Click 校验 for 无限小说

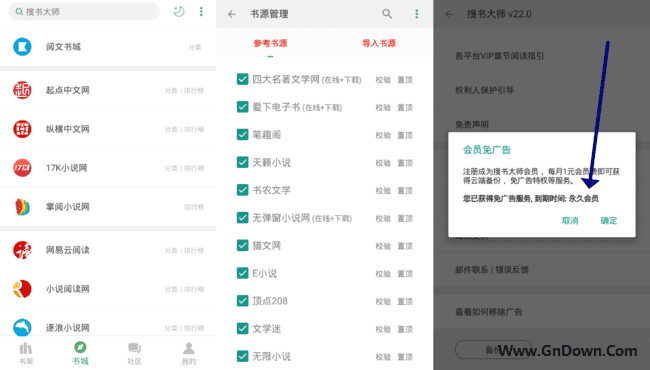(383, 357)
